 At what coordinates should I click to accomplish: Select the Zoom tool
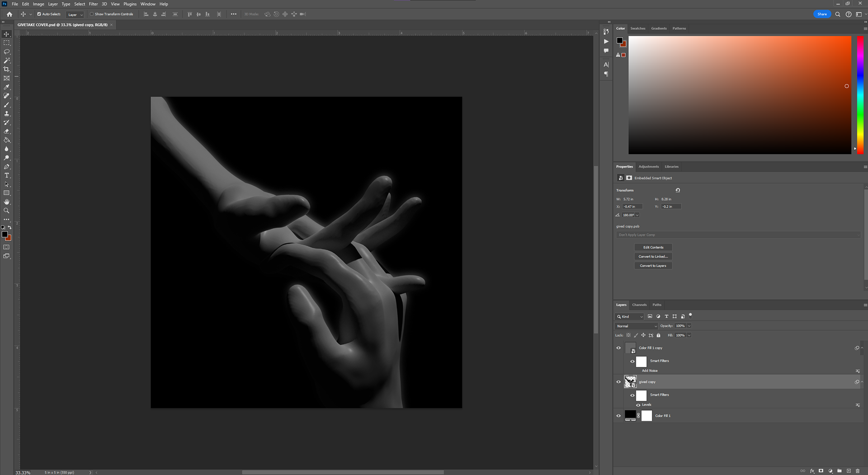click(x=7, y=211)
